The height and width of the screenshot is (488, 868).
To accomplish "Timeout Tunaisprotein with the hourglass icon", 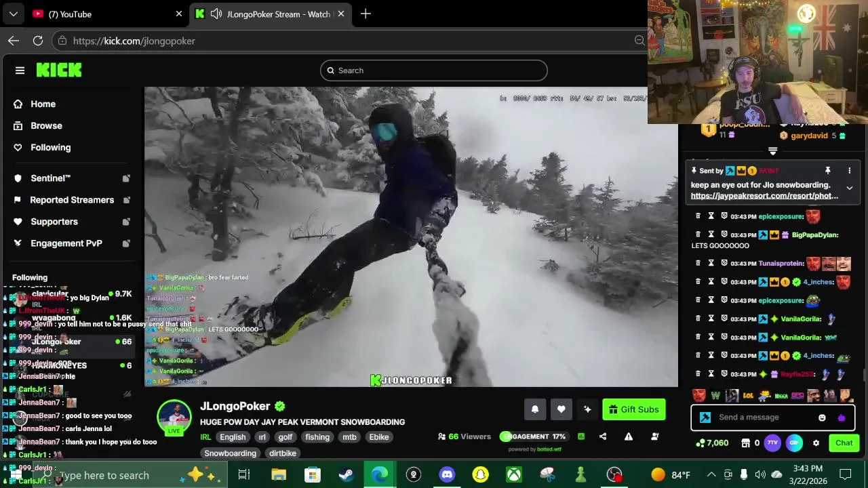I will click(711, 263).
